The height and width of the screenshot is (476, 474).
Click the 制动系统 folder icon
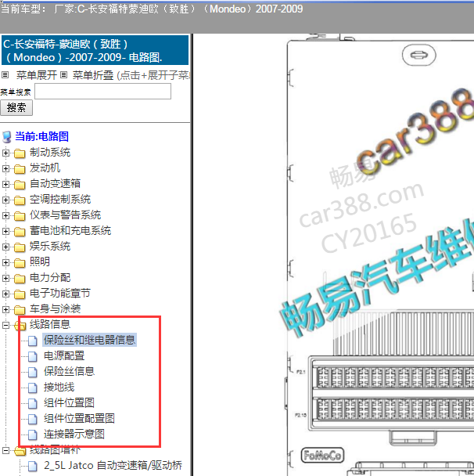(20, 153)
